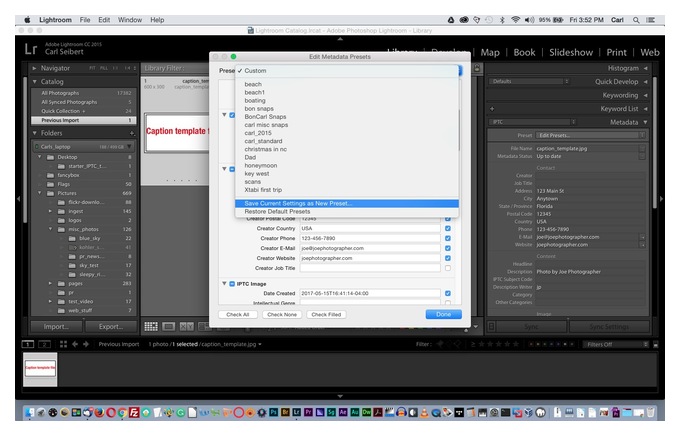Click the lock icon beside Library Filter

[x=477, y=68]
